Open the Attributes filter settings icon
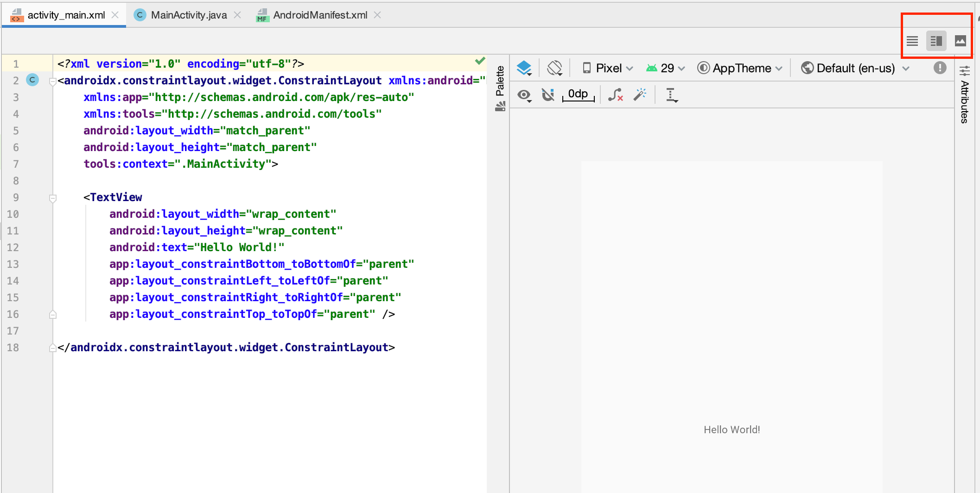The image size is (980, 493). [x=965, y=70]
